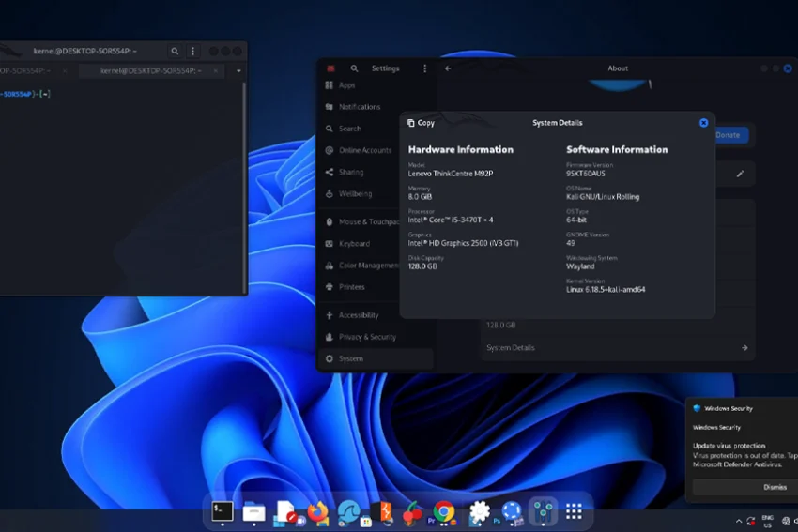Image resolution: width=798 pixels, height=532 pixels.
Task: Close the System Details dialog
Action: point(703,123)
